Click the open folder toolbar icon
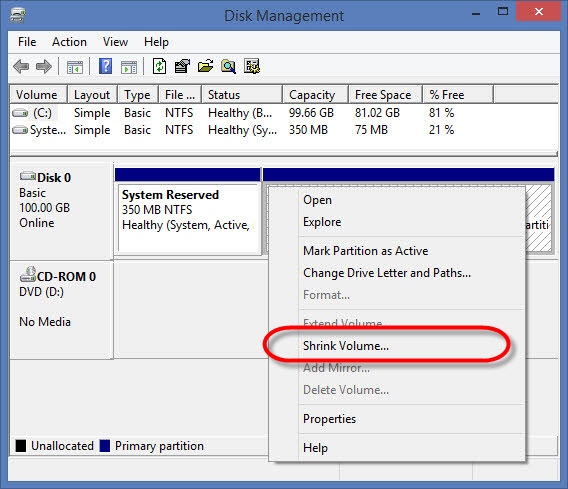 (x=205, y=66)
